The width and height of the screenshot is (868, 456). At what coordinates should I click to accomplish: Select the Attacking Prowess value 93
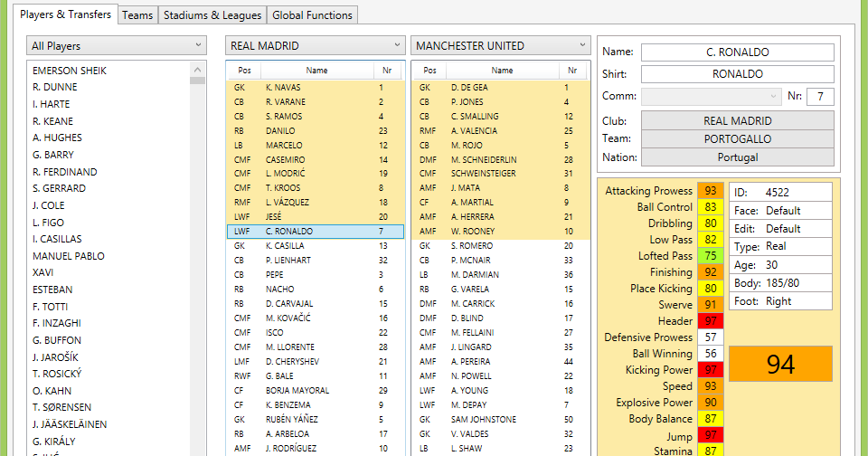711,191
